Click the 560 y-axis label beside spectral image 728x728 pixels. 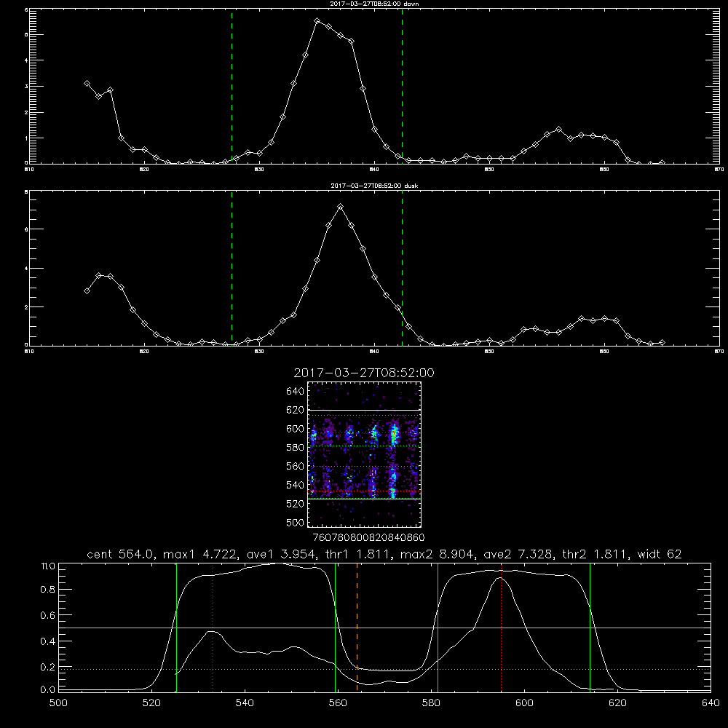[x=296, y=466]
